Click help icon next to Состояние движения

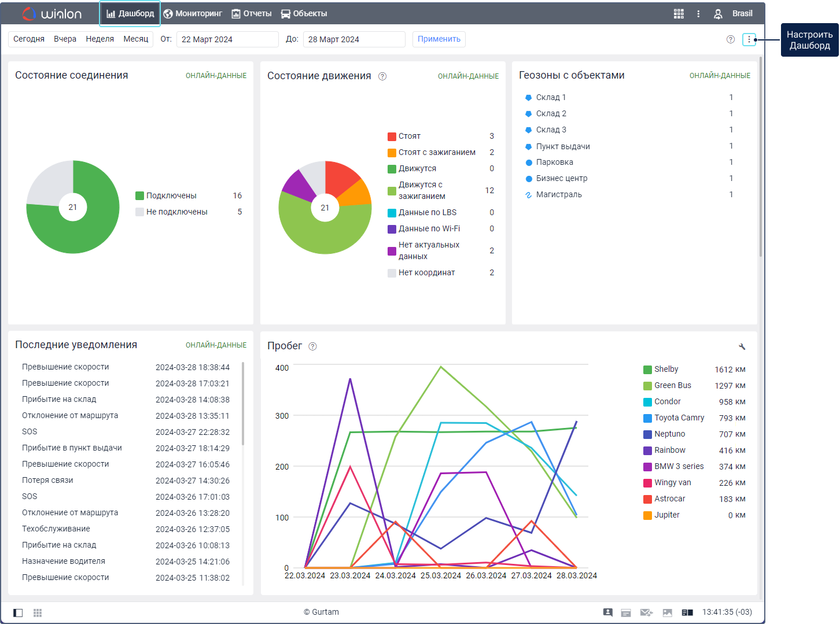(382, 76)
